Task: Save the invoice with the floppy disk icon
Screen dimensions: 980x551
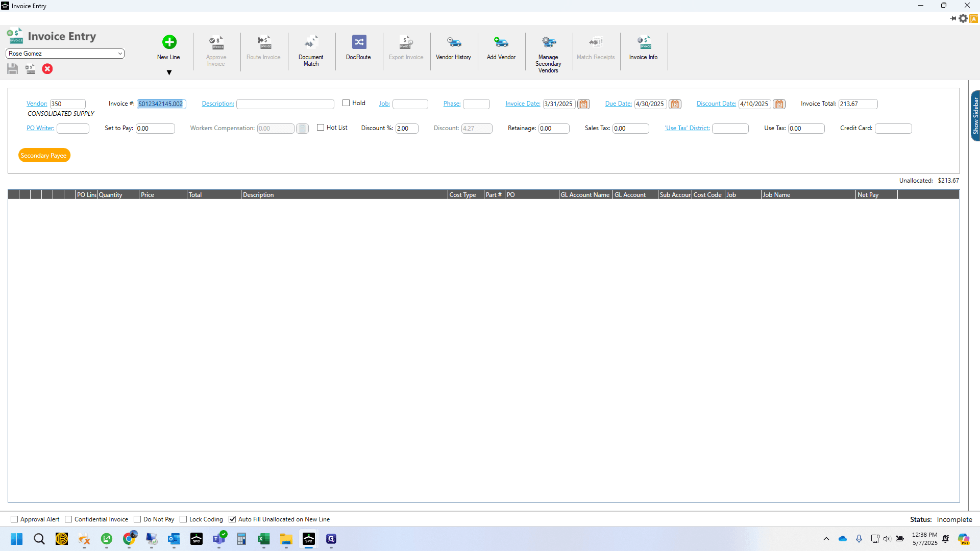Action: click(13, 69)
